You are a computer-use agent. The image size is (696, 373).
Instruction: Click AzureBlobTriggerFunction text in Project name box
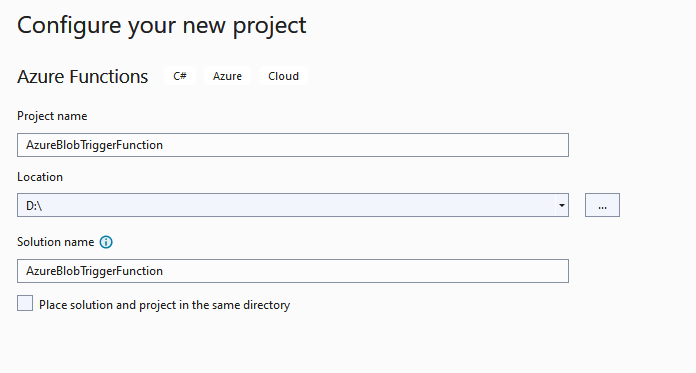[x=94, y=145]
